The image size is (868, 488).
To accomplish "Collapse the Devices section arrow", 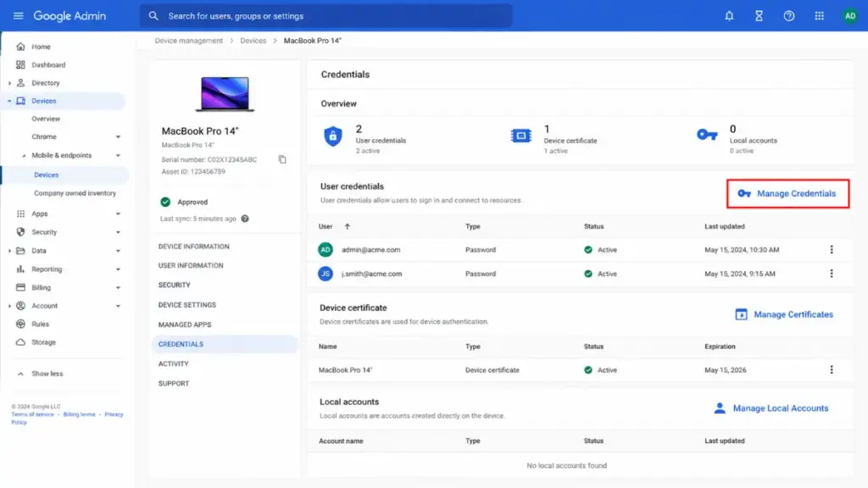I will click(x=9, y=102).
